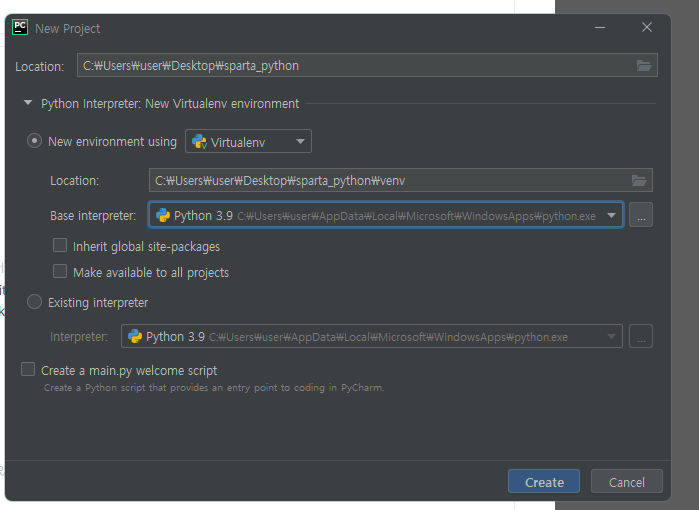Close the New Project dialog
The height and width of the screenshot is (510, 699).
click(647, 28)
